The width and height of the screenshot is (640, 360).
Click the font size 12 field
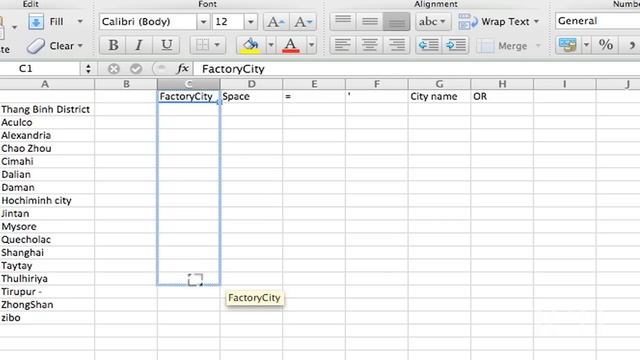click(x=228, y=22)
